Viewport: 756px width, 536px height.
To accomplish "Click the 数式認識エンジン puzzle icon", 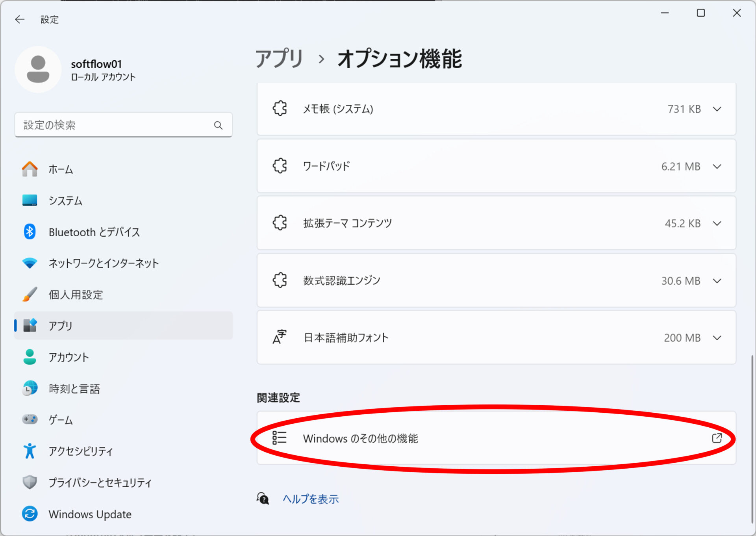I will pos(280,280).
